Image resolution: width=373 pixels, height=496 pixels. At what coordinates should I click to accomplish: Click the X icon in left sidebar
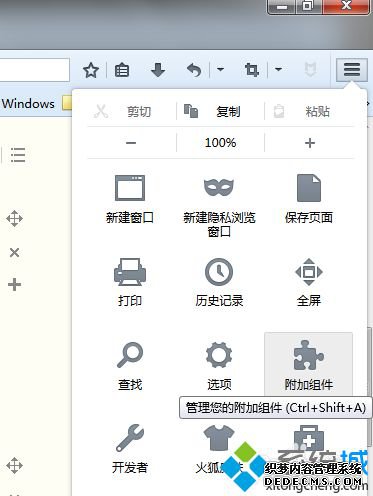click(x=14, y=252)
